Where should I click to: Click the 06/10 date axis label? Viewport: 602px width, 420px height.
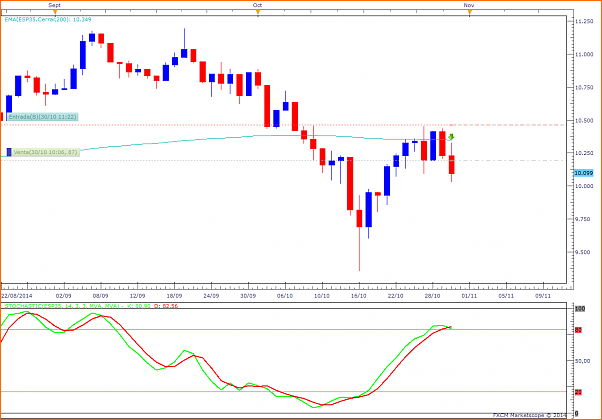coord(285,296)
